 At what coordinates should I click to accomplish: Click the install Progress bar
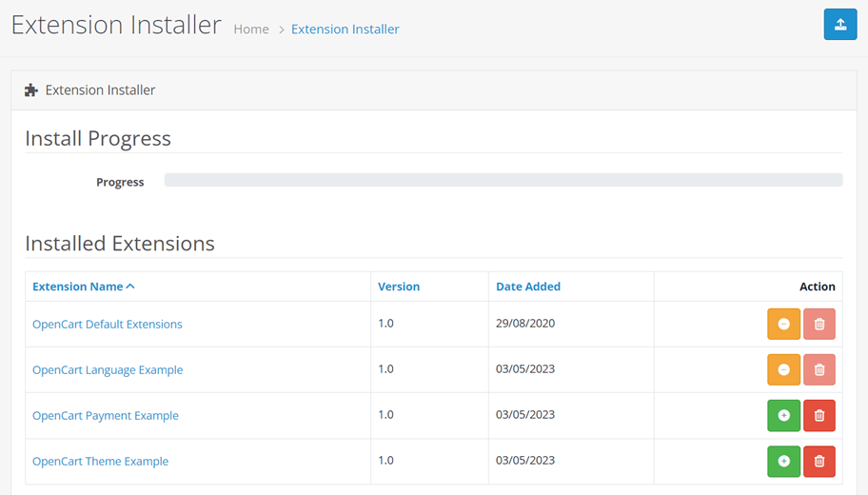point(503,180)
